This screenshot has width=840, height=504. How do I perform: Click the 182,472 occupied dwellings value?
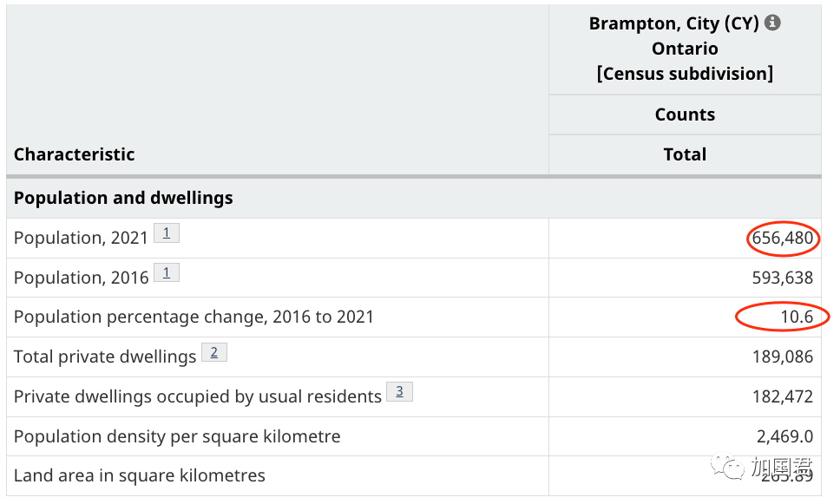(783, 396)
